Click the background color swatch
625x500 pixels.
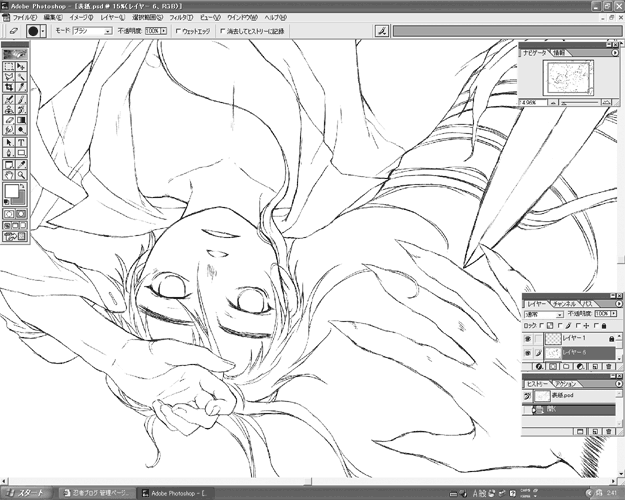pos(20,199)
